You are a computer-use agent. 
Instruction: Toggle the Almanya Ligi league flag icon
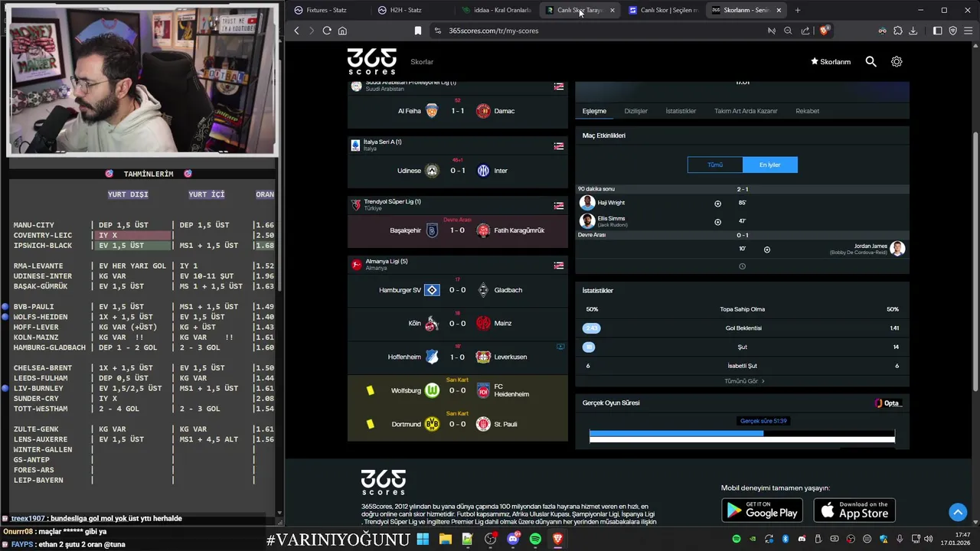pos(559,266)
